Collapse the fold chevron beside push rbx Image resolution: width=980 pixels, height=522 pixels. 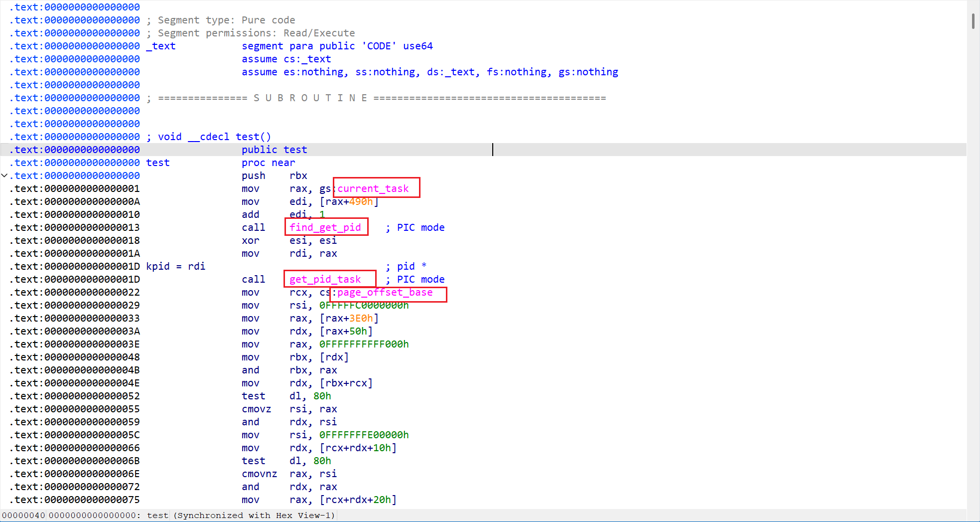pos(4,175)
